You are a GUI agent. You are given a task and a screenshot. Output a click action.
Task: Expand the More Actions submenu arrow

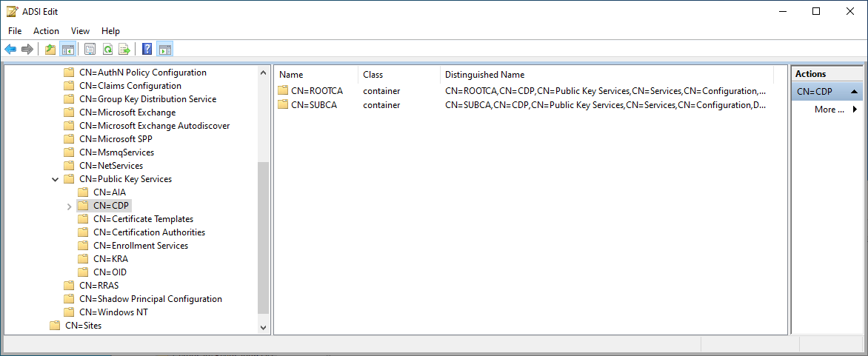click(x=855, y=110)
